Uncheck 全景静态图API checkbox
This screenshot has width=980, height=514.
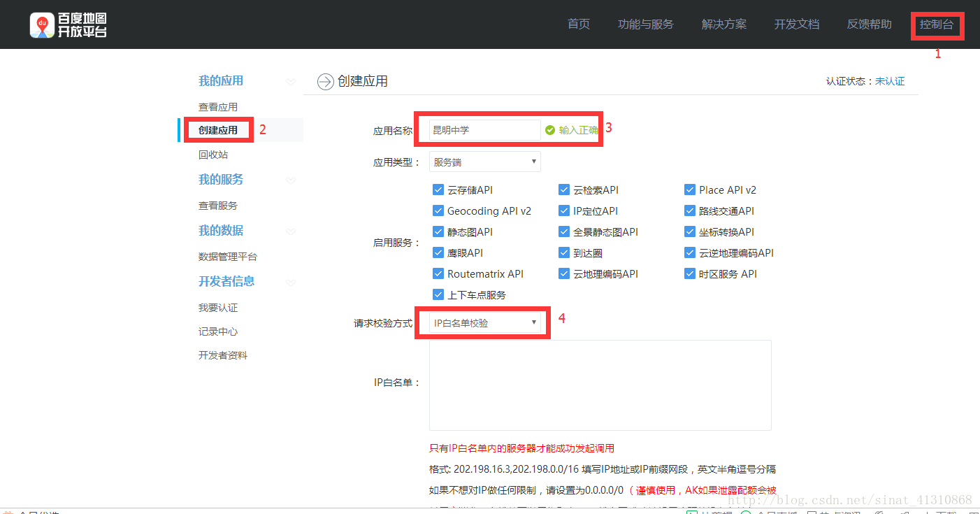coord(564,231)
